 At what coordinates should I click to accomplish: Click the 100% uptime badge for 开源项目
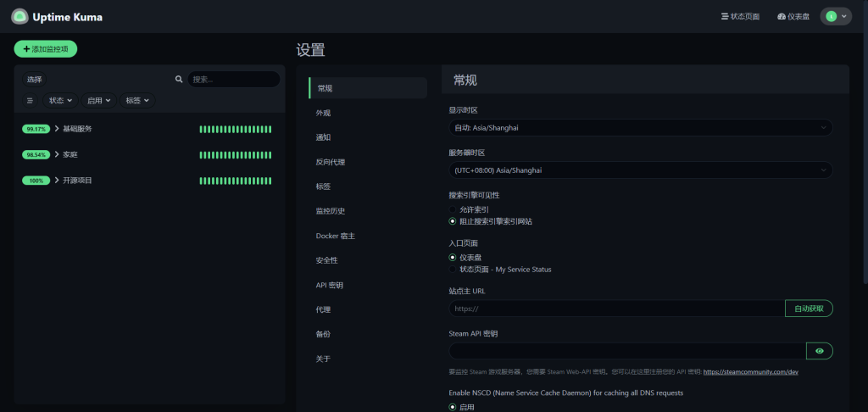pyautogui.click(x=36, y=181)
